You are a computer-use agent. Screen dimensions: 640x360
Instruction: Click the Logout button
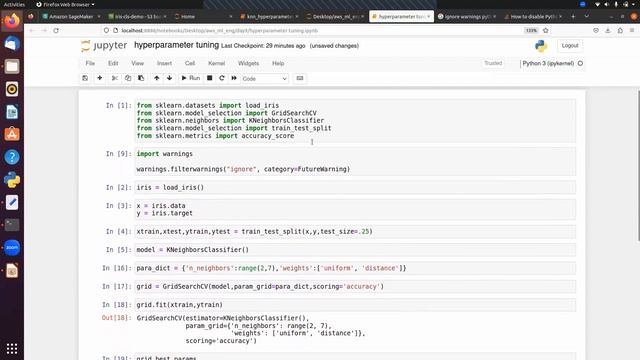570,46
